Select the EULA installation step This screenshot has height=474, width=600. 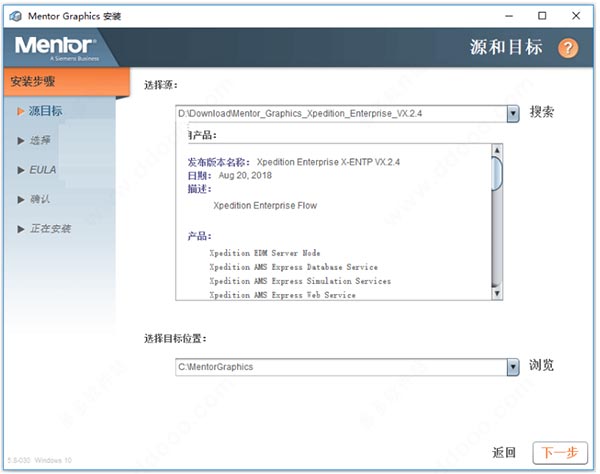point(37,170)
